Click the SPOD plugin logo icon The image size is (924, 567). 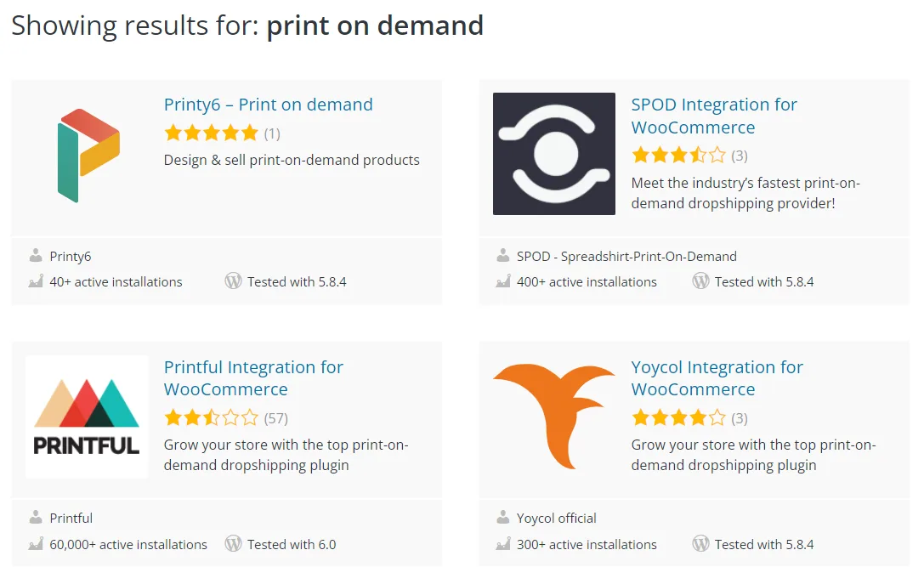click(x=553, y=154)
